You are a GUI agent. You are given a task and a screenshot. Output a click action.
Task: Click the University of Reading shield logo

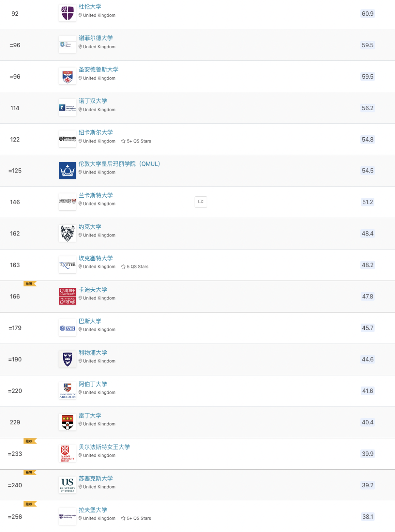click(67, 422)
